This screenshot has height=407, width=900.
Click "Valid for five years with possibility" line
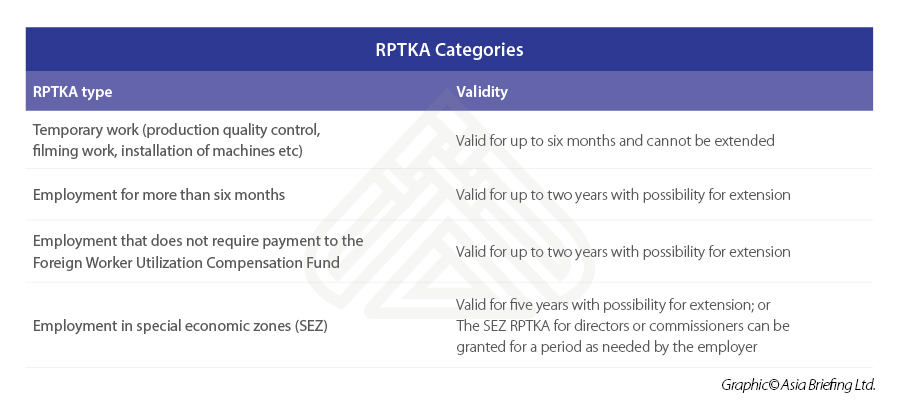(612, 305)
